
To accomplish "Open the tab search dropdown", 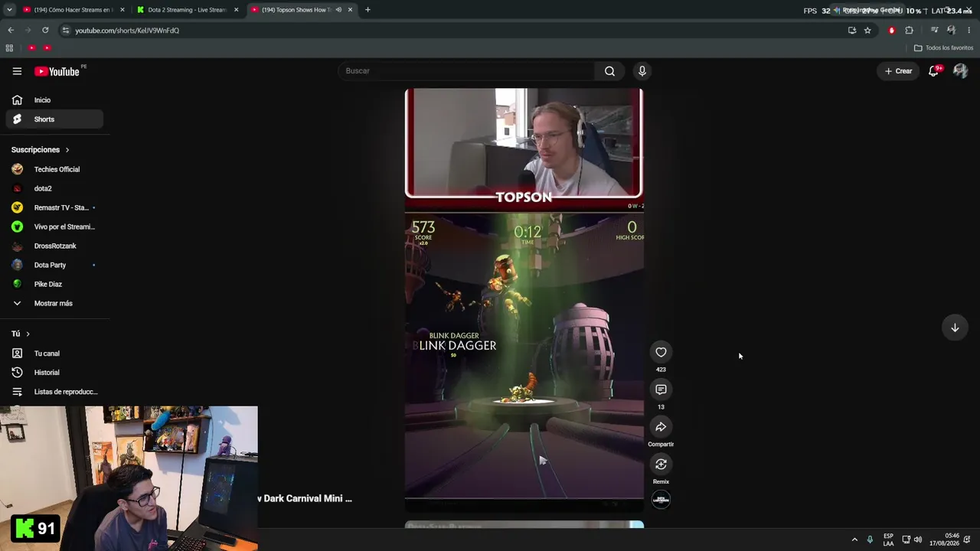I will 9,10.
